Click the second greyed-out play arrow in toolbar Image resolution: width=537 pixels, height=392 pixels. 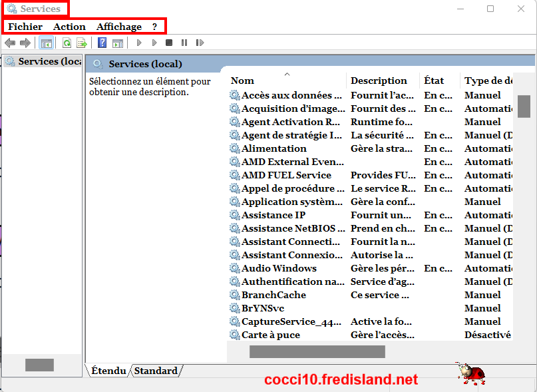coord(154,43)
